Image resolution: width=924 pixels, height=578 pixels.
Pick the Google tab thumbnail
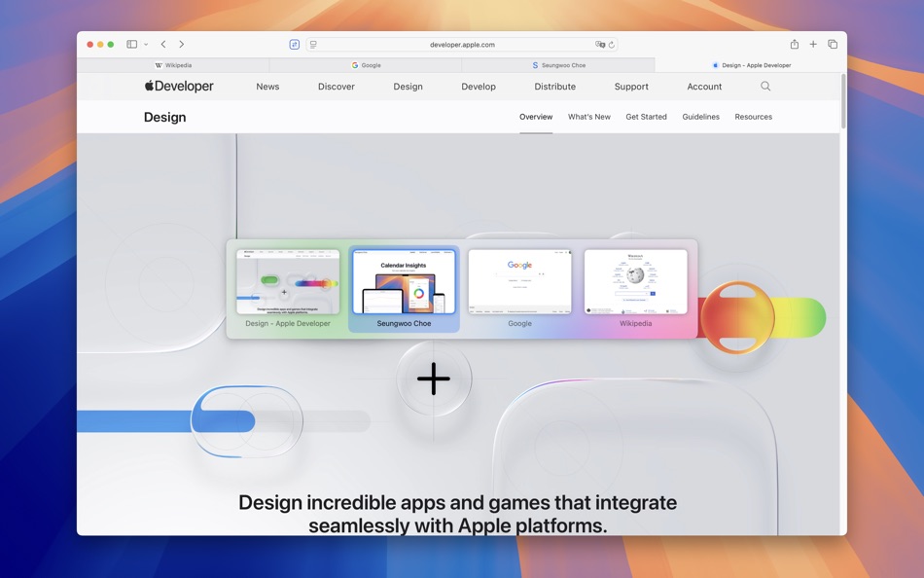pos(519,282)
